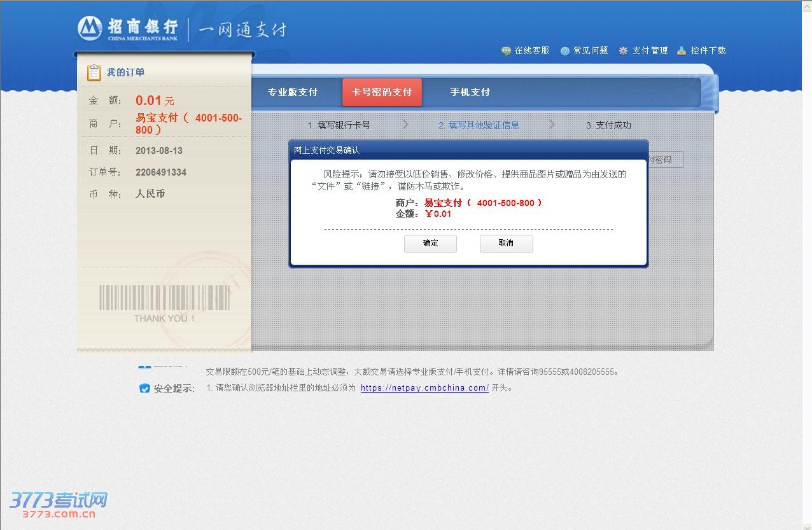This screenshot has height=530, width=812.
Task: Open the 手机支付 tab
Action: [x=470, y=92]
